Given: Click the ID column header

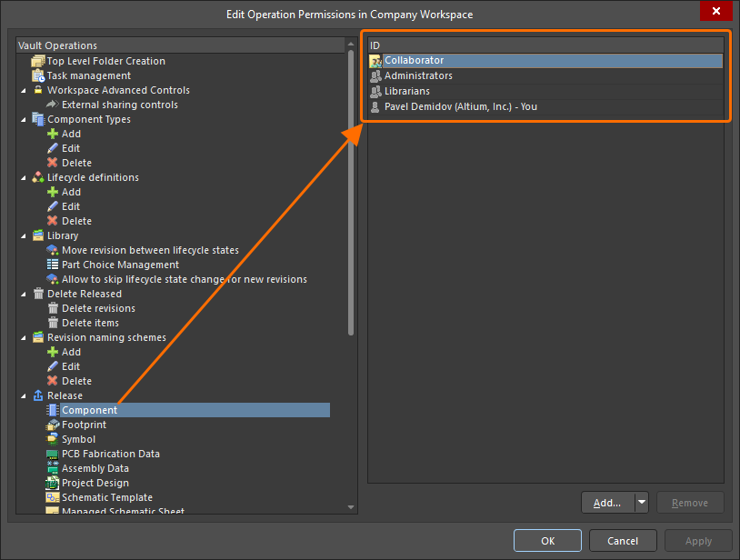Looking at the screenshot, I should tap(545, 45).
